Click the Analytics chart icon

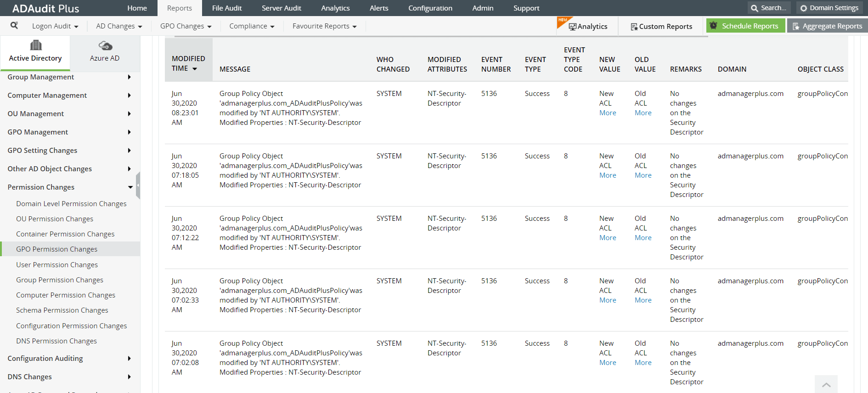point(572,27)
